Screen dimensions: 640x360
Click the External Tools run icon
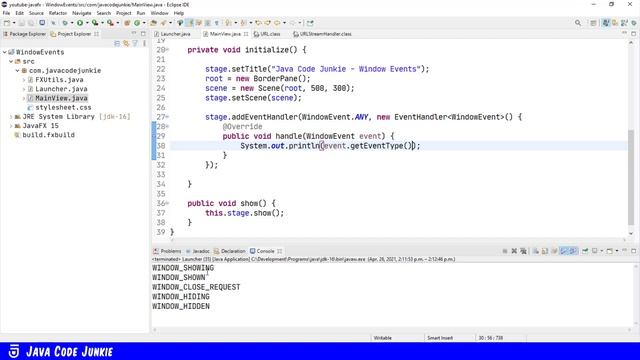tap(110, 23)
